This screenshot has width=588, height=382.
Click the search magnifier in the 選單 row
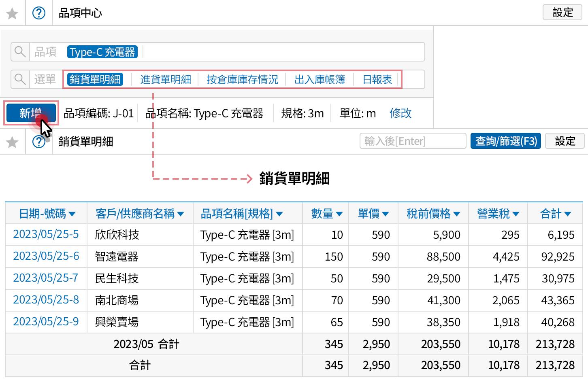20,79
